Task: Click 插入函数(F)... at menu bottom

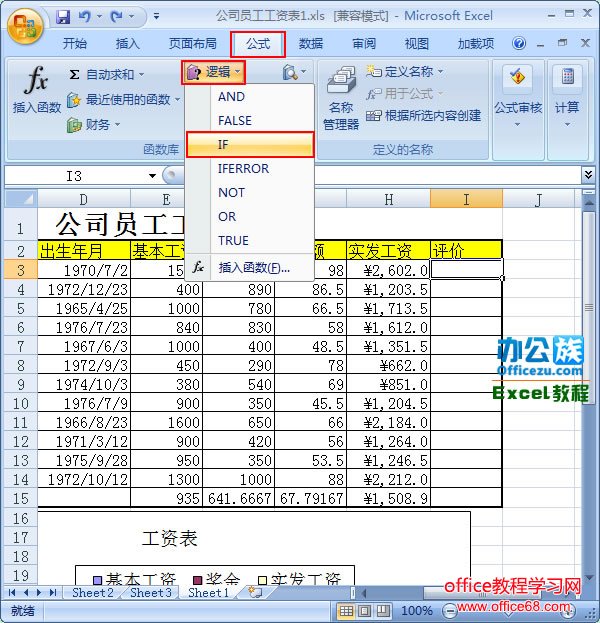Action: coord(250,267)
